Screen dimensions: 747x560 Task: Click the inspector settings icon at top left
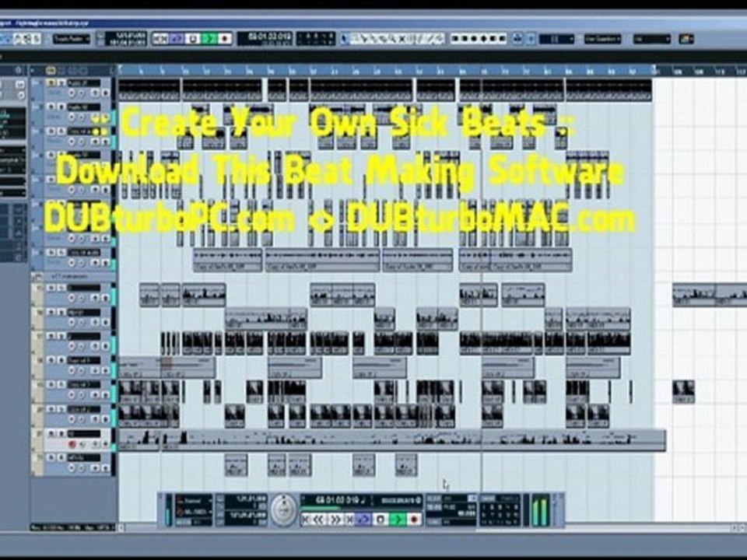pyautogui.click(x=19, y=71)
